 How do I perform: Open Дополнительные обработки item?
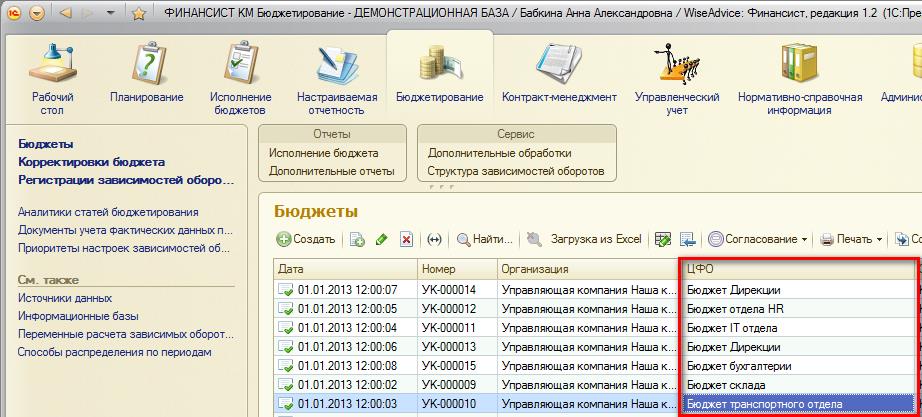(499, 153)
